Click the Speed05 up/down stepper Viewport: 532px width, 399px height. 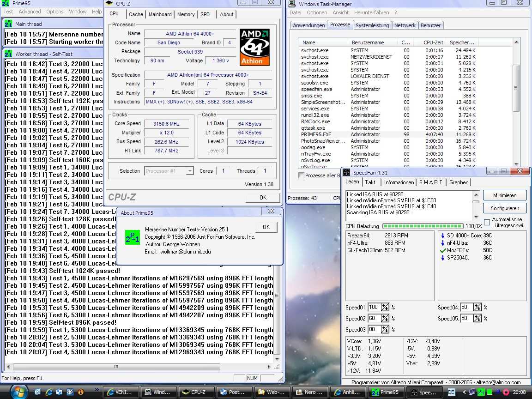pos(478,318)
